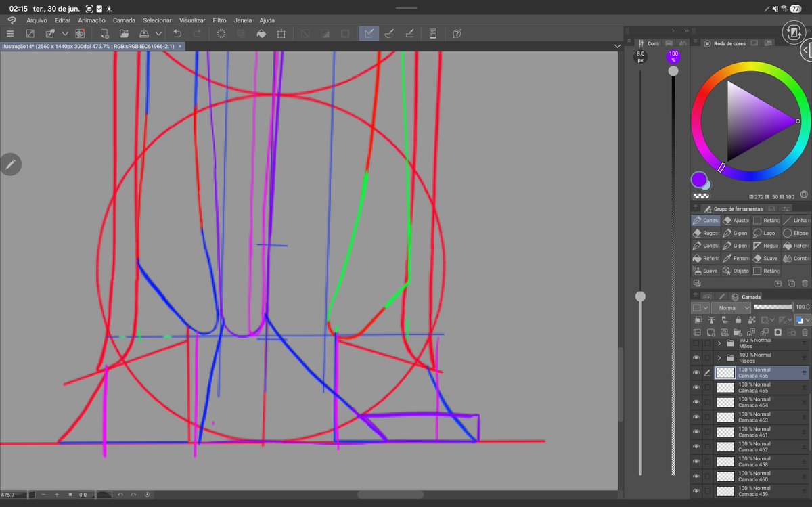This screenshot has height=507, width=812.
Task: Click the undo arrow in the toolbar
Action: tap(177, 33)
